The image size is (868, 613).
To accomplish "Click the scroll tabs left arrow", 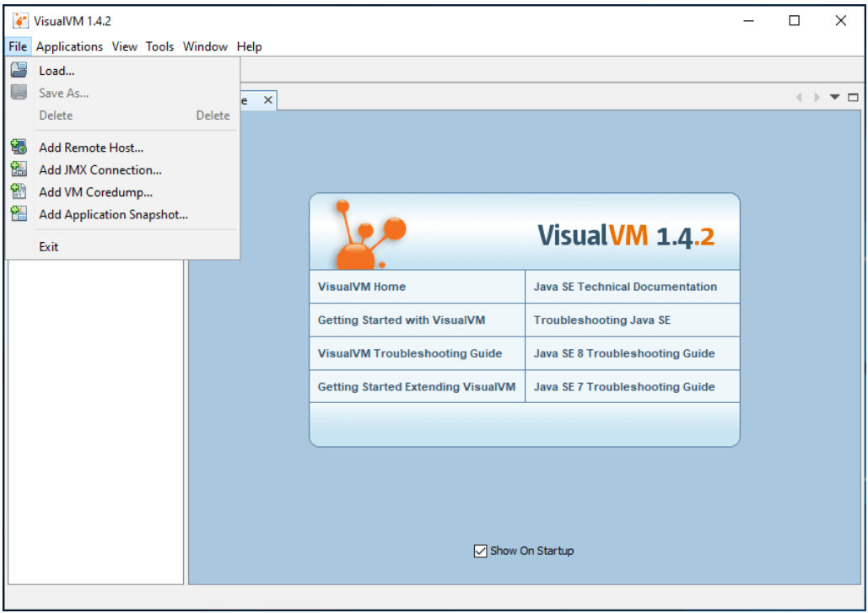I will (799, 97).
